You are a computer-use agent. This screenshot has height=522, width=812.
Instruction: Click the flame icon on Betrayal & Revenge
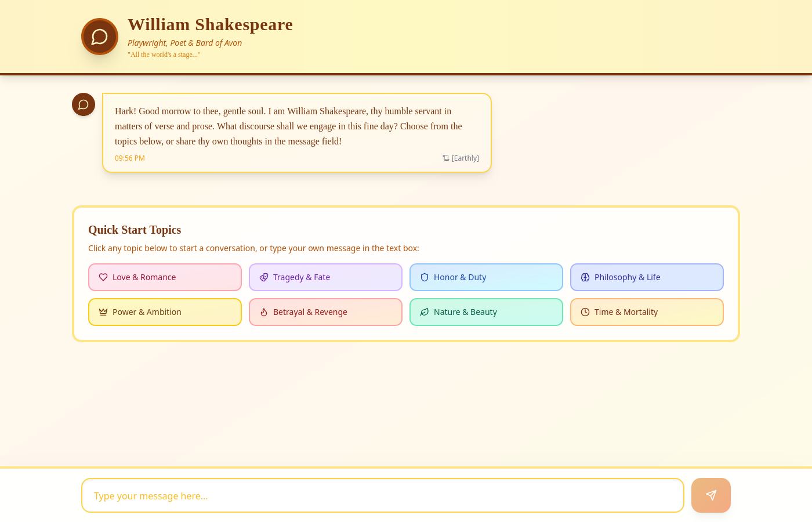[264, 312]
